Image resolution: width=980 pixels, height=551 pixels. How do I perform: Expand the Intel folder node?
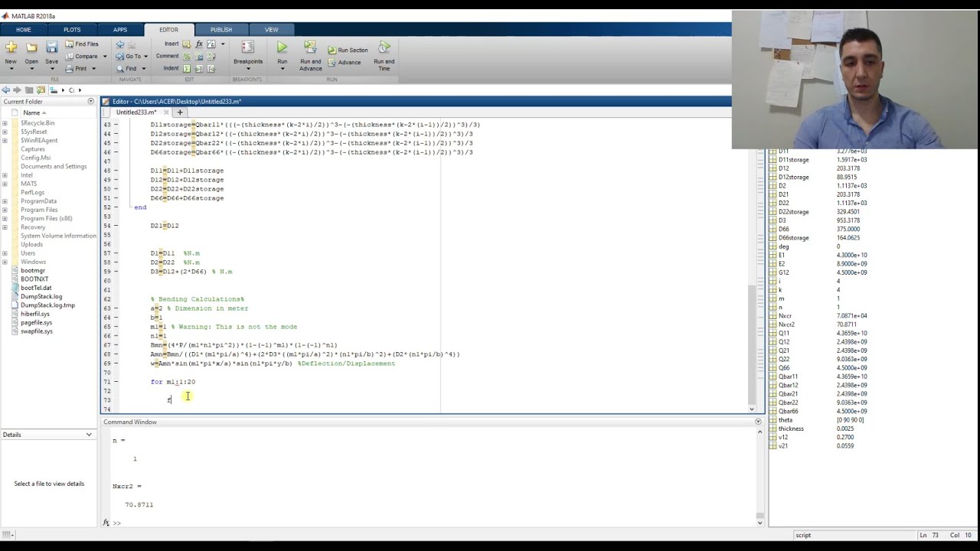point(5,175)
